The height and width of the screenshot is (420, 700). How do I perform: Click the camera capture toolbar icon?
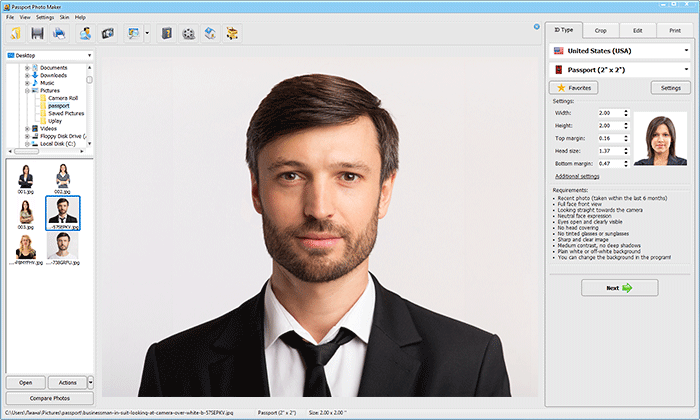(x=108, y=34)
